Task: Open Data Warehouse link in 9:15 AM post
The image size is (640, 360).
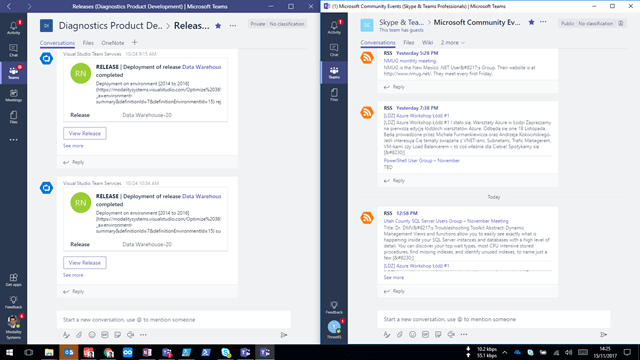Action: [202, 67]
